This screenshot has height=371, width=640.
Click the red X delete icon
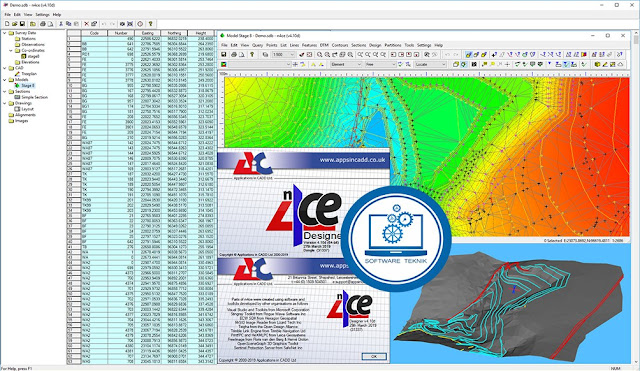click(86, 24)
